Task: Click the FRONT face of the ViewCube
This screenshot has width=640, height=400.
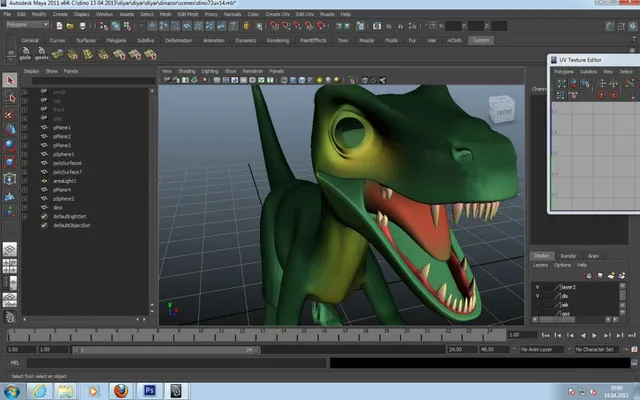Action: click(504, 111)
